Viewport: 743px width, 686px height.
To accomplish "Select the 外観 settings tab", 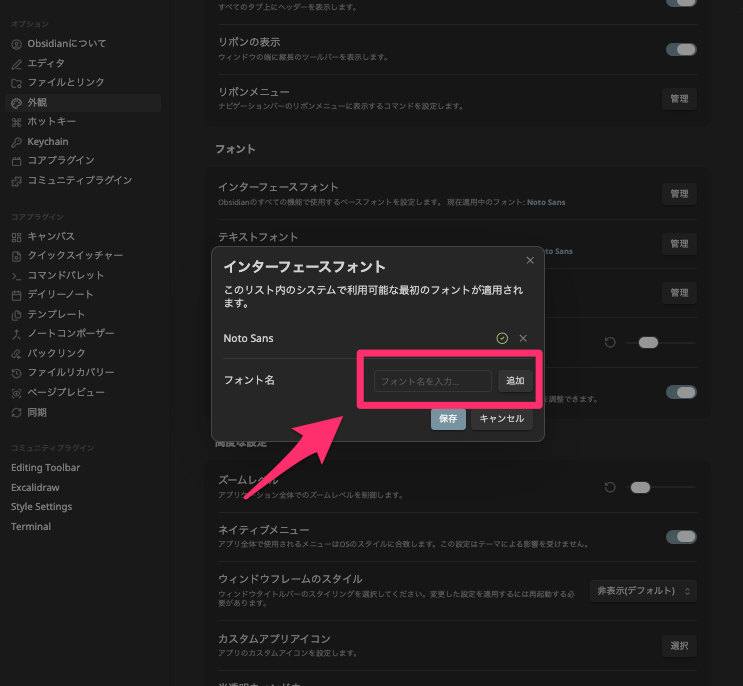I will (83, 103).
